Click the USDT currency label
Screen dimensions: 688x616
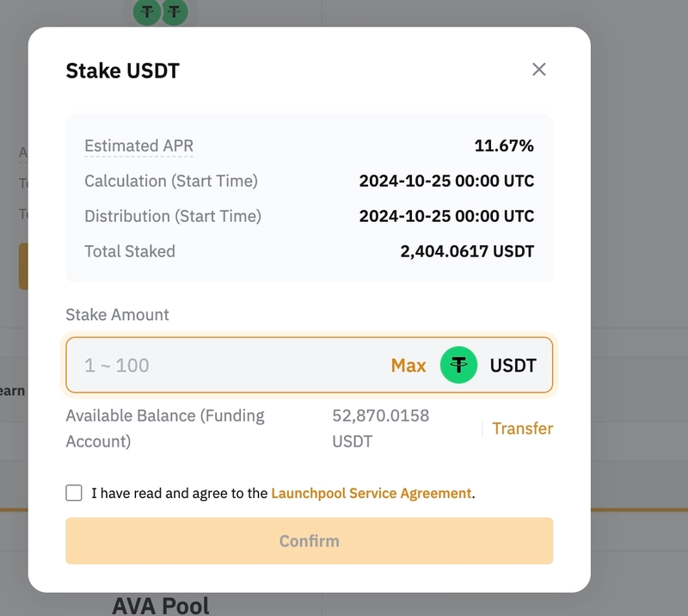(x=513, y=366)
